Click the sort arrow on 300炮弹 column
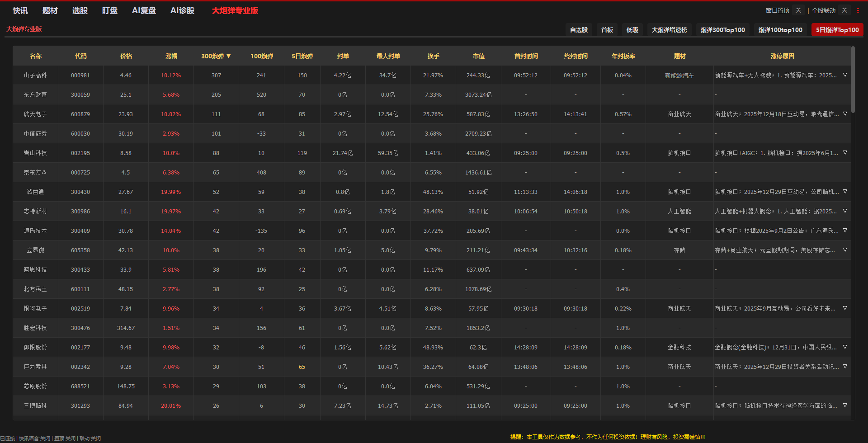 coord(229,56)
